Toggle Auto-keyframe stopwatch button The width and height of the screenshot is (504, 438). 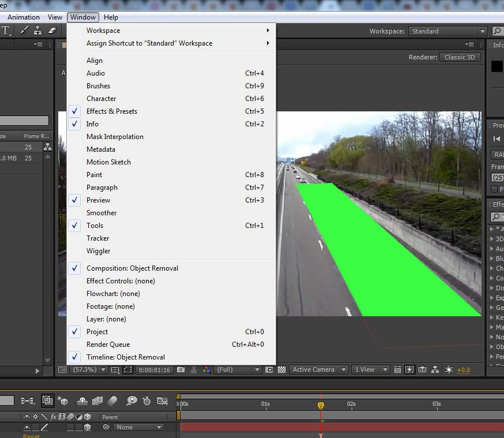[146, 400]
